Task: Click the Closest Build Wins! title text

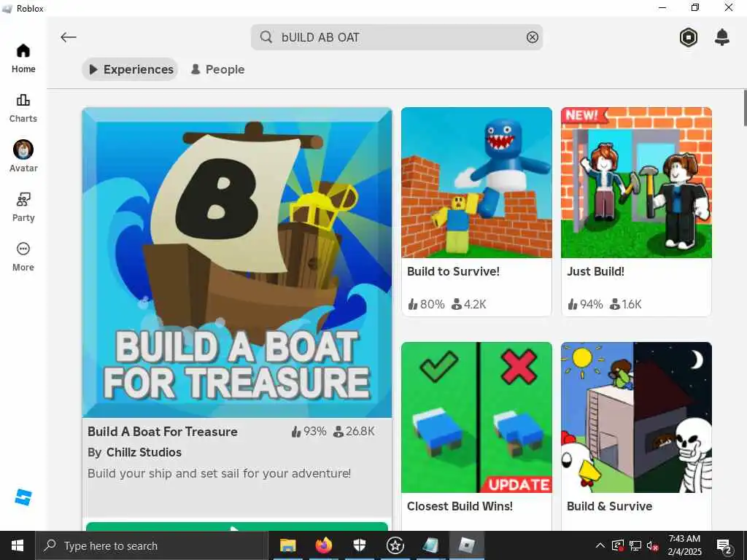Action: click(x=460, y=506)
